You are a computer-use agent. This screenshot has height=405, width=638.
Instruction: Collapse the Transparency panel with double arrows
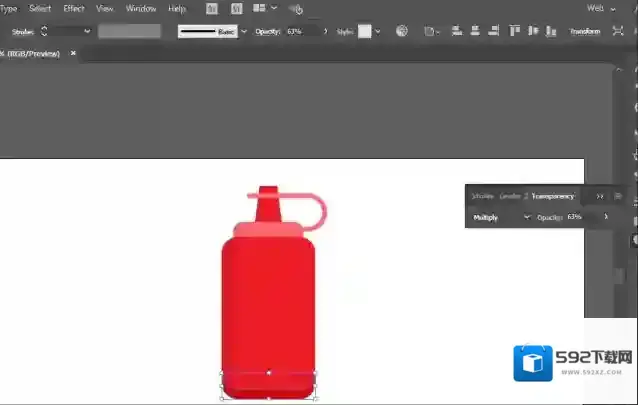point(600,196)
